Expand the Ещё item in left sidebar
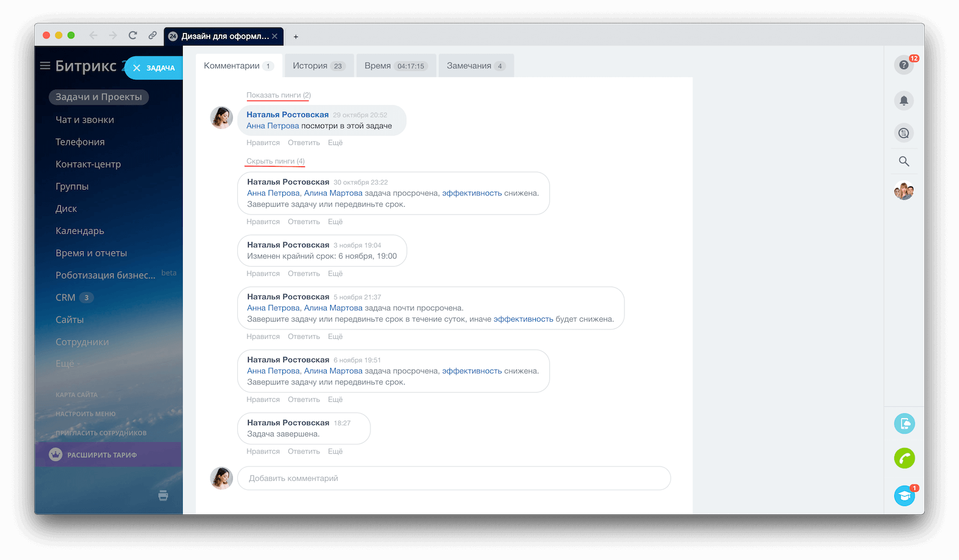This screenshot has width=959, height=560. (65, 364)
